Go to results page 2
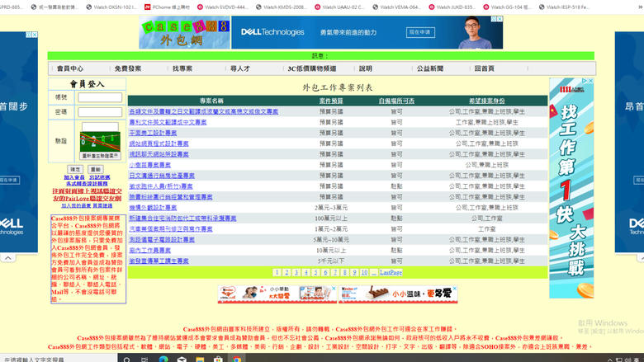Image resolution: width=644 pixels, height=362 pixels. point(286,272)
